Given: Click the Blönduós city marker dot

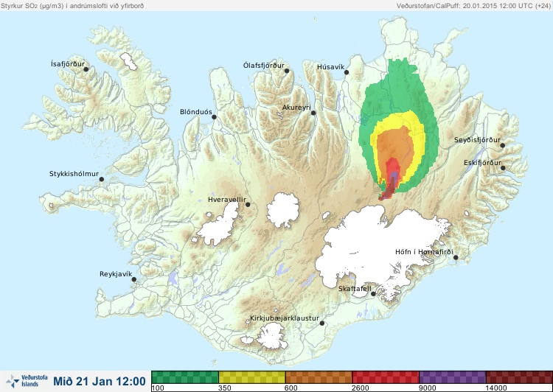Looking at the screenshot, I should click(214, 117).
